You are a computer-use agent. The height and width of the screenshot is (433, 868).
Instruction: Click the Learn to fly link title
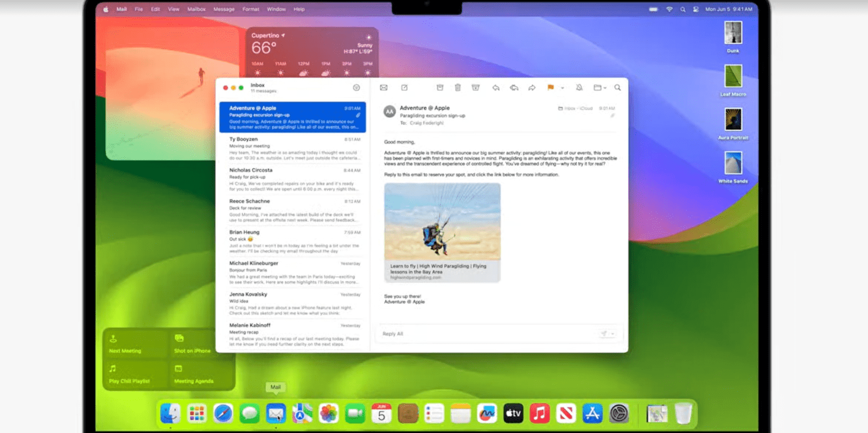(x=438, y=269)
